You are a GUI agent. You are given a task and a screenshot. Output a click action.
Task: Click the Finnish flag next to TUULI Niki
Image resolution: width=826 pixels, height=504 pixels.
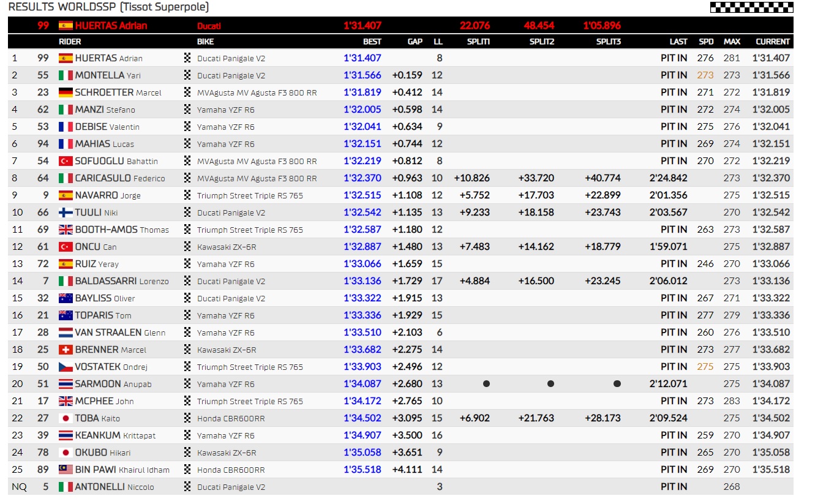point(66,213)
